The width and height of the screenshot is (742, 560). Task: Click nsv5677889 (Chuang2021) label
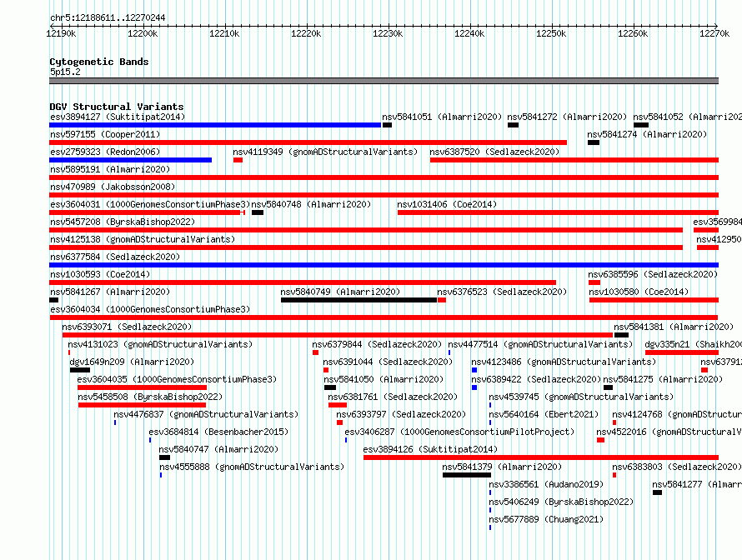546,519
